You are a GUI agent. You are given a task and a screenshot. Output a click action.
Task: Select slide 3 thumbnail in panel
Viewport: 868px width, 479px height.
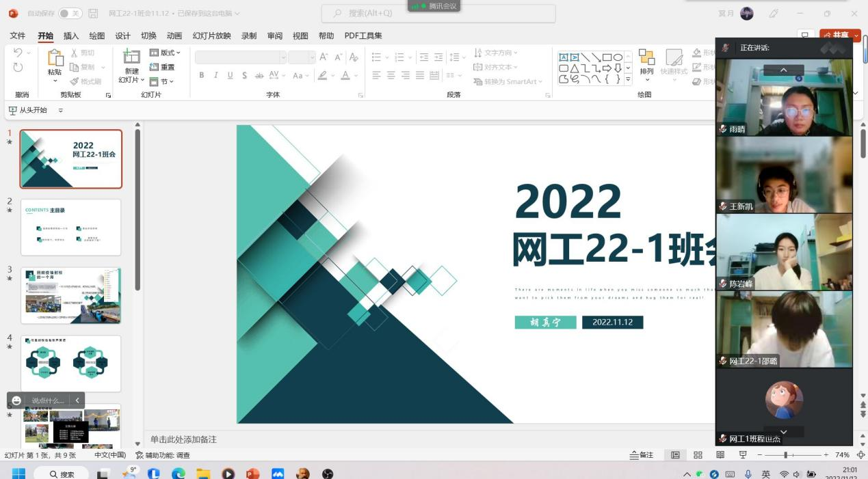tap(71, 295)
